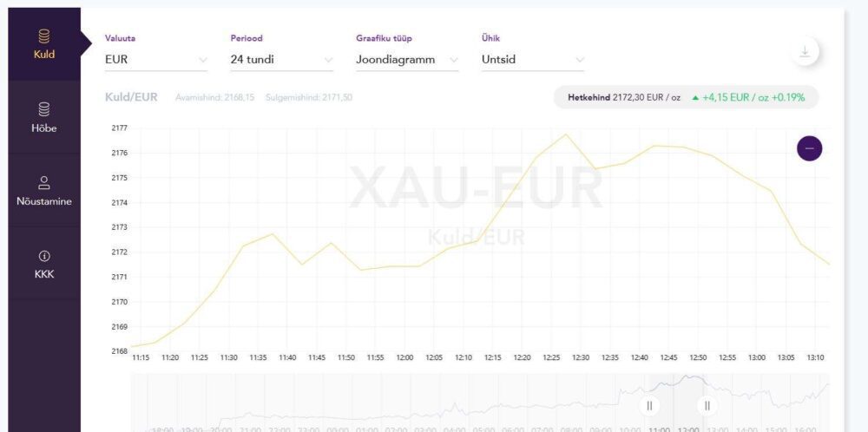
Task: Switch to the Hõbe silver section
Action: pos(43,117)
